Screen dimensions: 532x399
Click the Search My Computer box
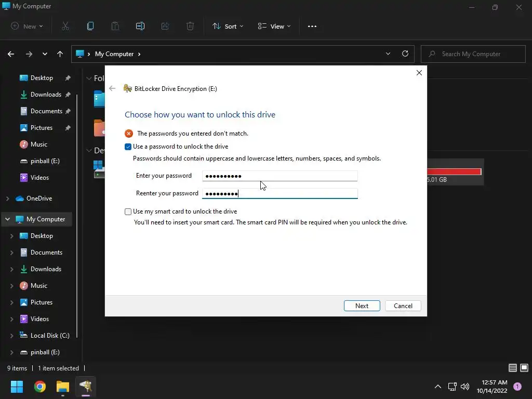point(473,54)
